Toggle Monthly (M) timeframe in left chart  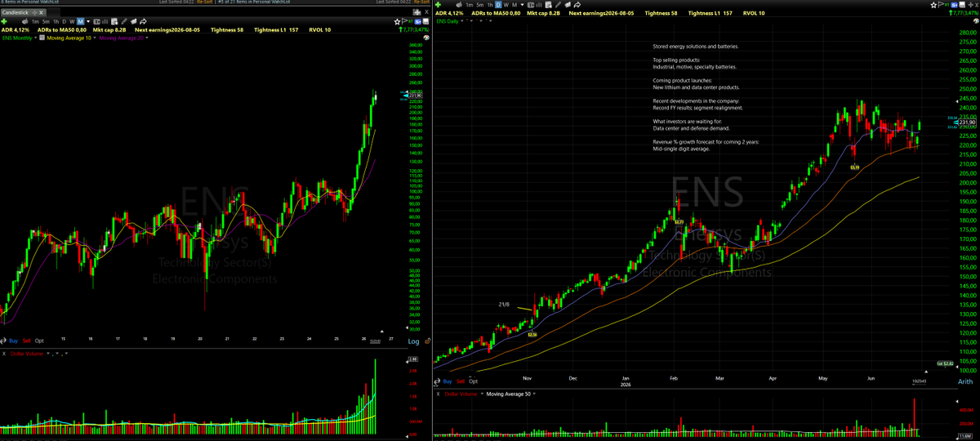[80, 21]
